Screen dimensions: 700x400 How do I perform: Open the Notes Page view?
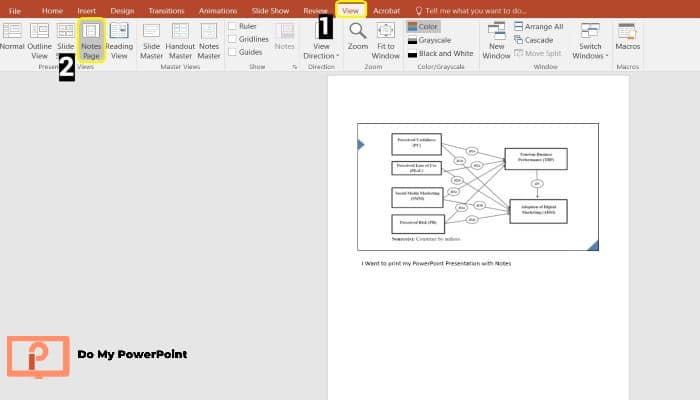(91, 38)
